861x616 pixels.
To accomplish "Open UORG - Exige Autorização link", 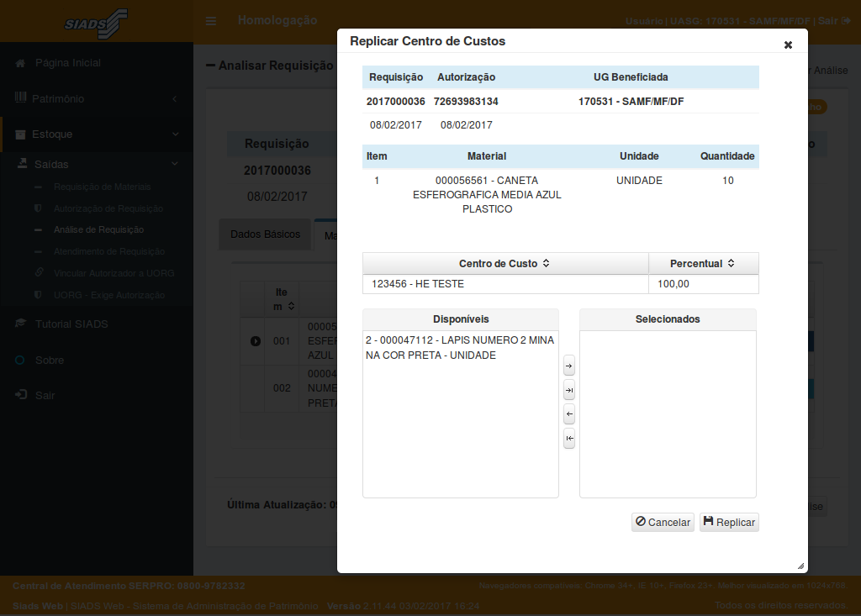I will tap(109, 295).
